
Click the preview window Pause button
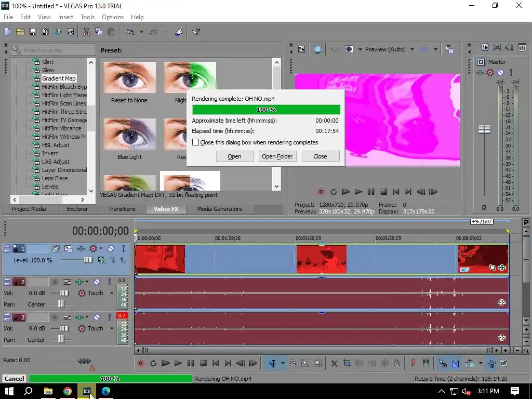(x=371, y=192)
